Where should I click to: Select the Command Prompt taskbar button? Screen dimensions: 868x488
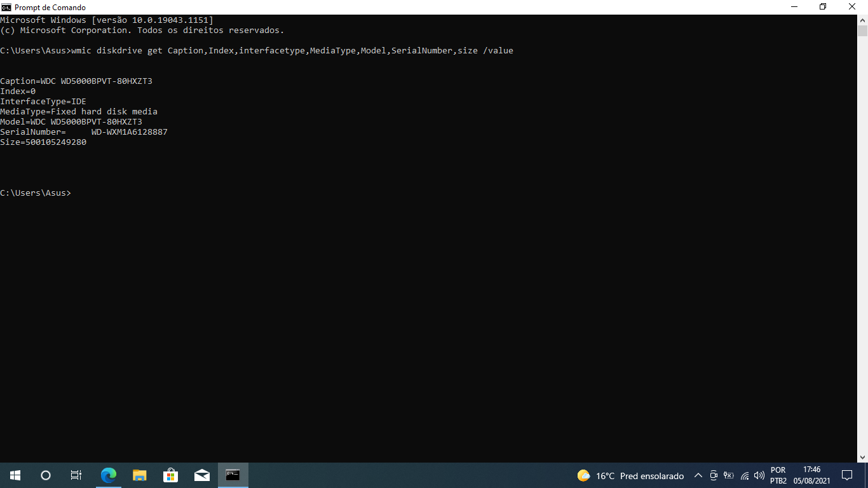[x=233, y=475]
